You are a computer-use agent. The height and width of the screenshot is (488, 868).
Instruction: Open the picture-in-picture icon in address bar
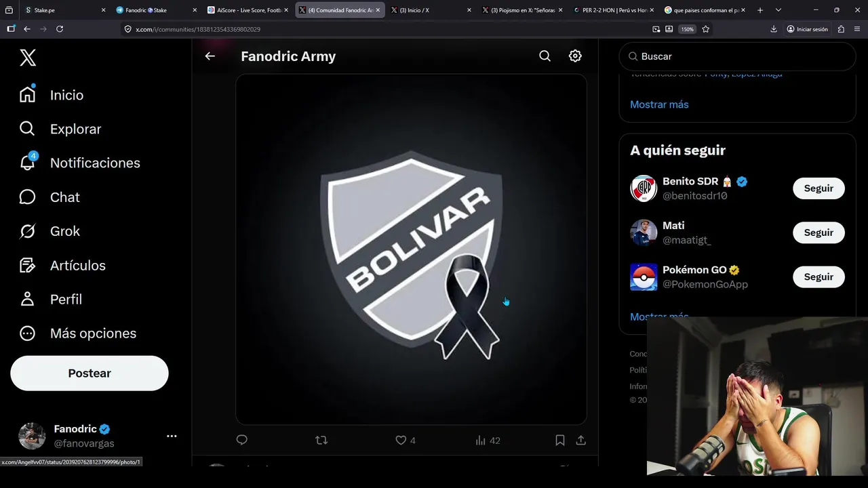(x=656, y=29)
